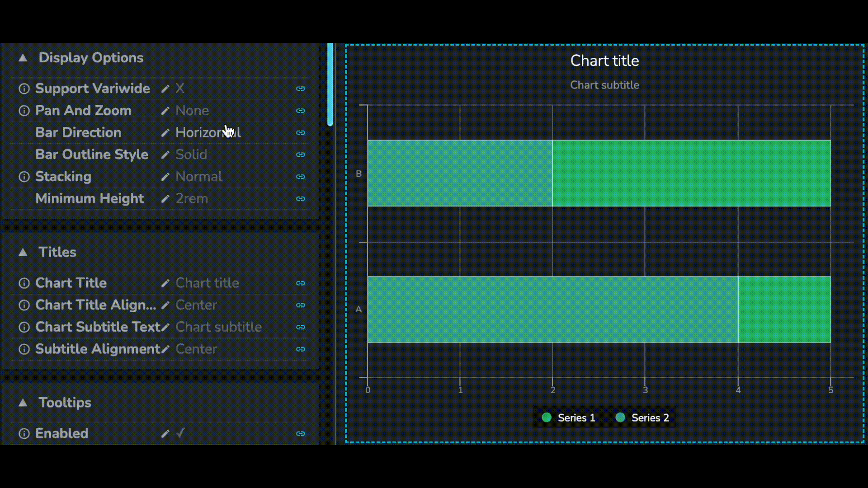
Task: Open the Stacking Normal value dropdown
Action: 199,177
